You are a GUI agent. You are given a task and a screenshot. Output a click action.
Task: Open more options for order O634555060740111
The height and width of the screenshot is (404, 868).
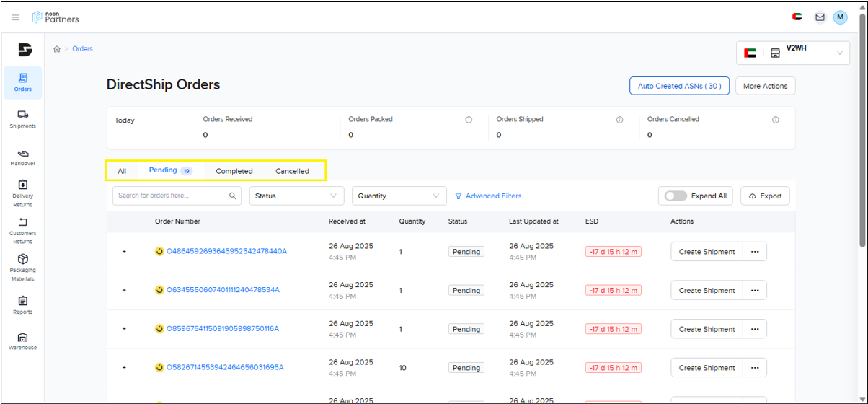pos(755,290)
